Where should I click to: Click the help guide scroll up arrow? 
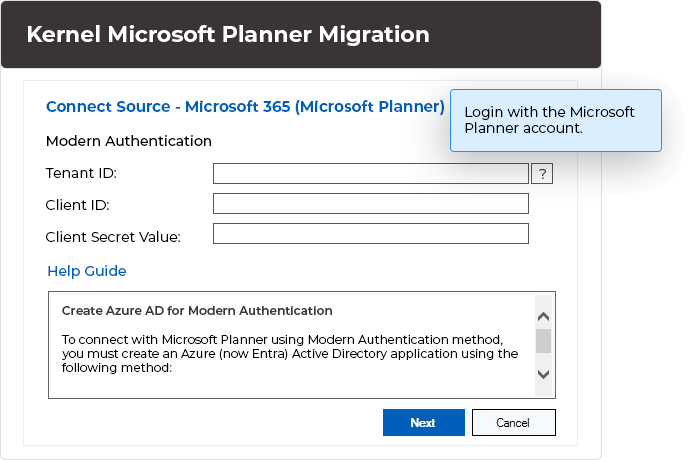pos(543,317)
